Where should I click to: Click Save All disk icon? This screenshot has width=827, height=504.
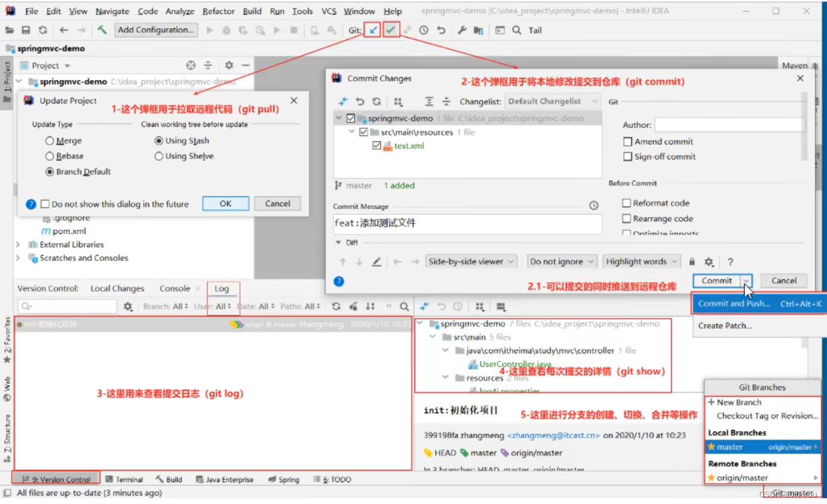tap(26, 30)
